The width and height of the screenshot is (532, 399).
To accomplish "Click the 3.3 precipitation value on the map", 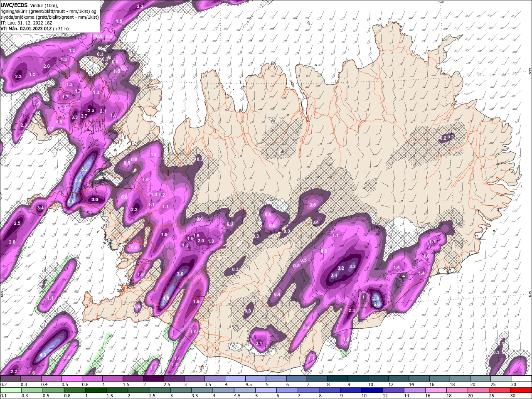I will (74, 118).
